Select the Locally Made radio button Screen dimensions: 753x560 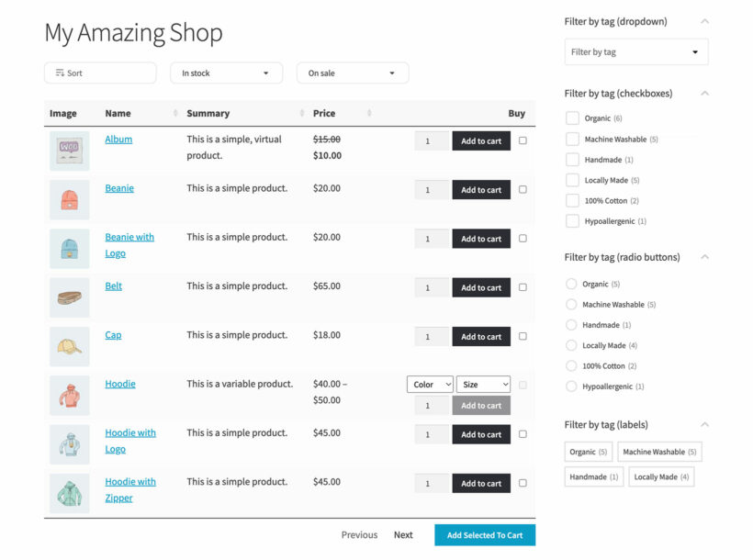pos(571,345)
